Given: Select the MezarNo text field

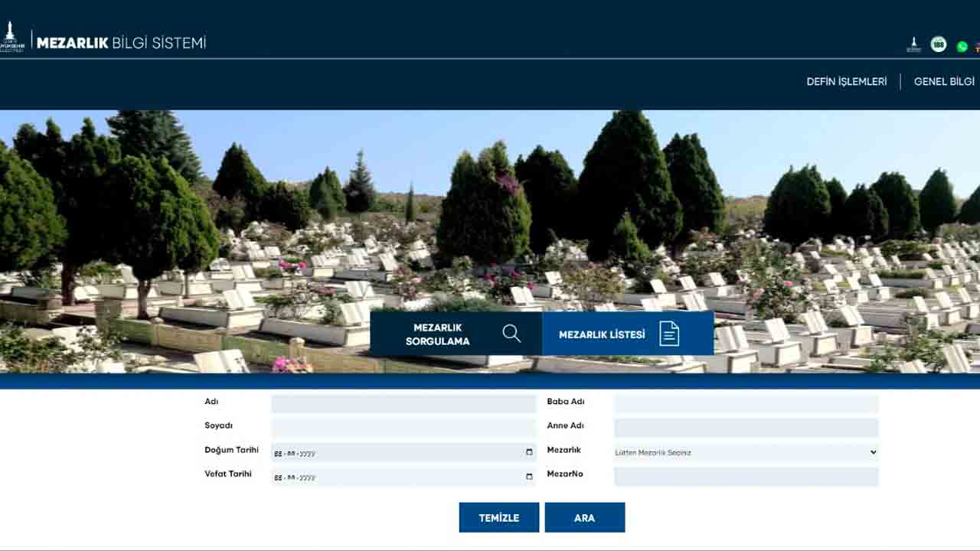Looking at the screenshot, I should [746, 477].
